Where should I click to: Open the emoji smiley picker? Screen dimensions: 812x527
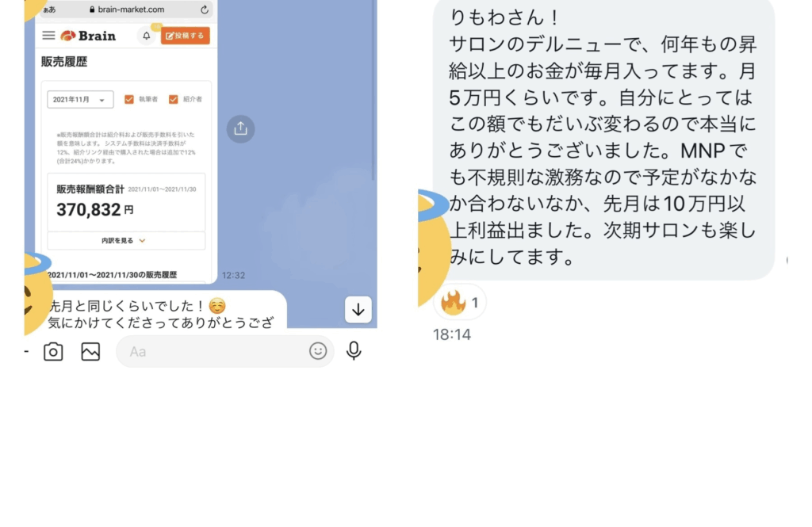[x=318, y=351]
